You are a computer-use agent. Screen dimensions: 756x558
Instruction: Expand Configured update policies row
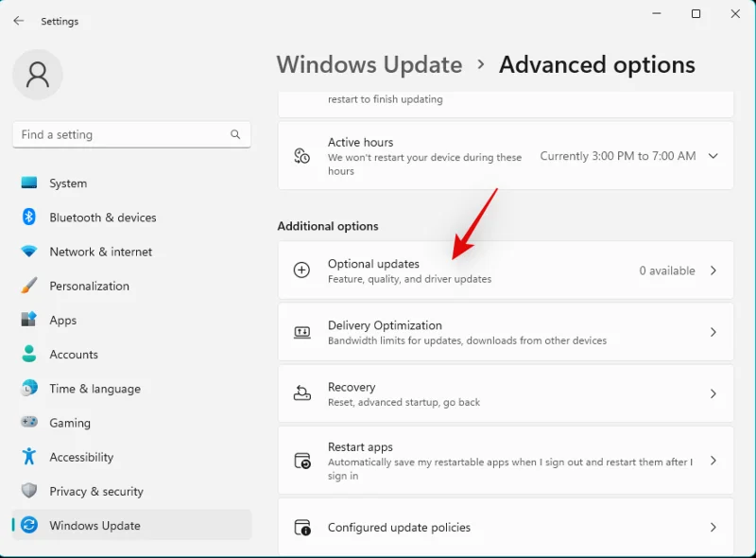tap(713, 527)
